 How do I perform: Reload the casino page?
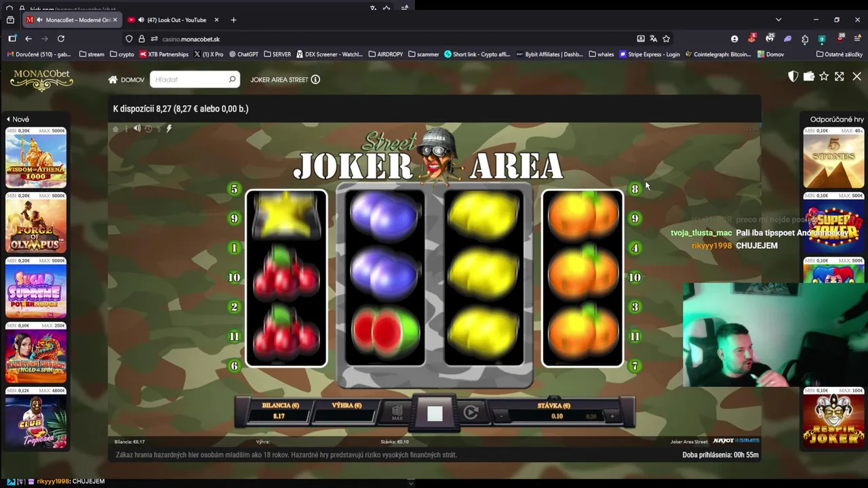[61, 39]
